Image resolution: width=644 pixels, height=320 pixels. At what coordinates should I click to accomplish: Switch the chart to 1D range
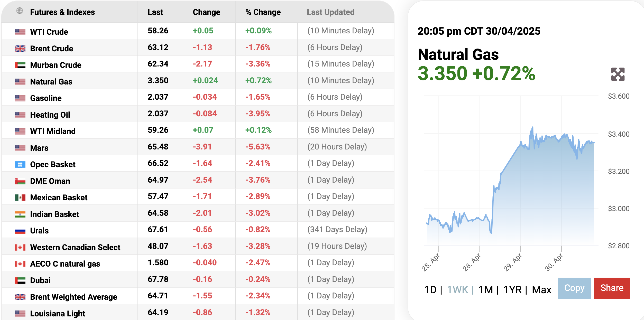[430, 290]
